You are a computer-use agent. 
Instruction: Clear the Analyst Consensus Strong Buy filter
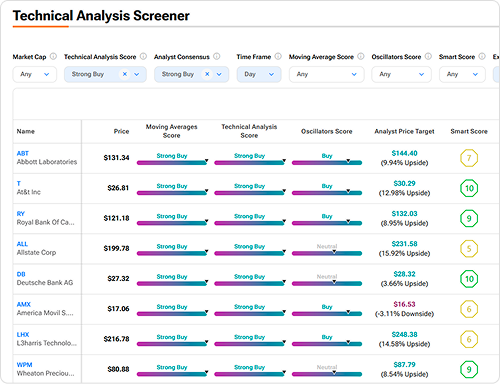(207, 74)
